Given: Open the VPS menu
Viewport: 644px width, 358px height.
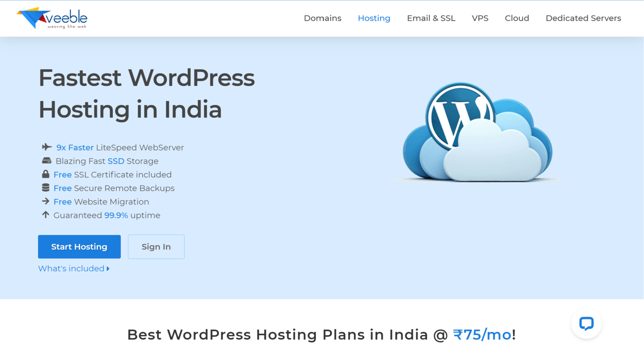Looking at the screenshot, I should 480,18.
